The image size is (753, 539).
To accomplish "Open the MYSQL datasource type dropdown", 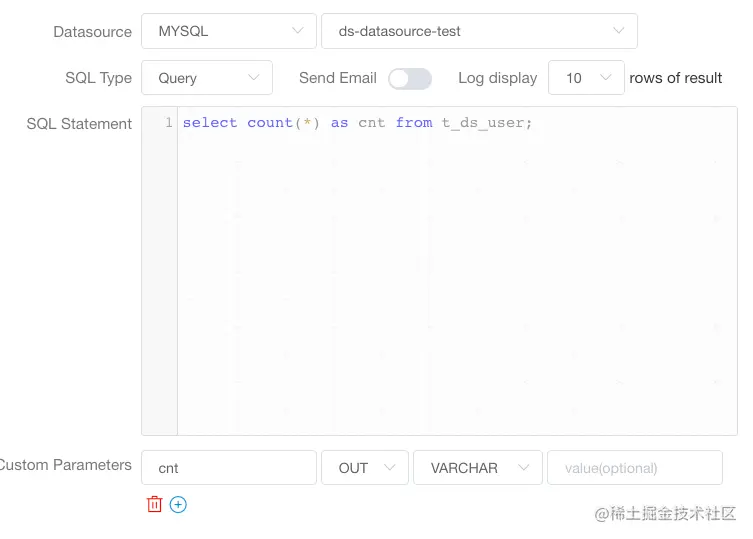I will point(229,31).
